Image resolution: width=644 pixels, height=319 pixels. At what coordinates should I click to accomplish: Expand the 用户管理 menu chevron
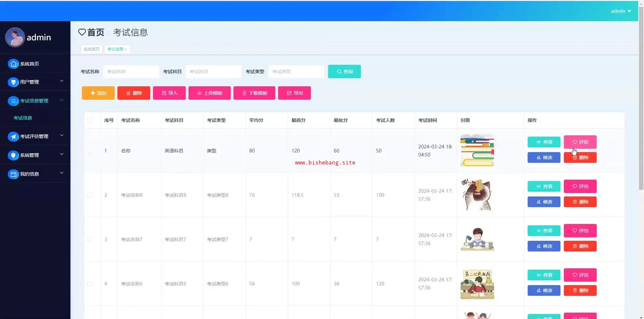[62, 81]
